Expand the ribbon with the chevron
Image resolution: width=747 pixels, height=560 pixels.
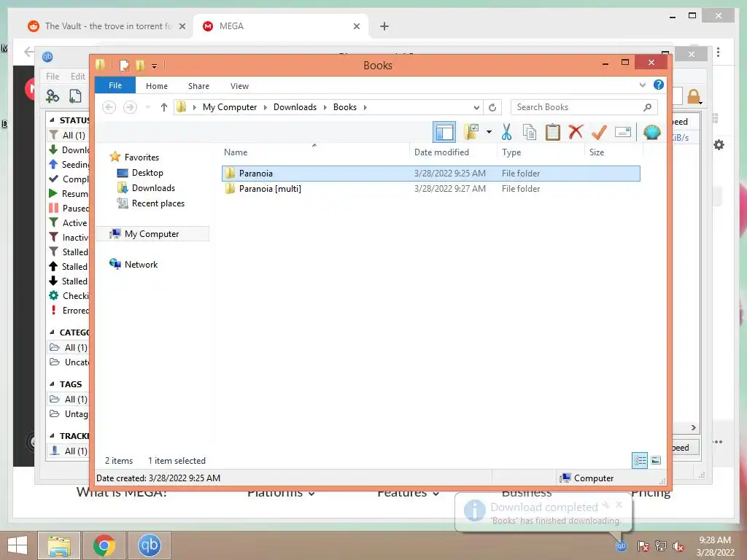(642, 85)
